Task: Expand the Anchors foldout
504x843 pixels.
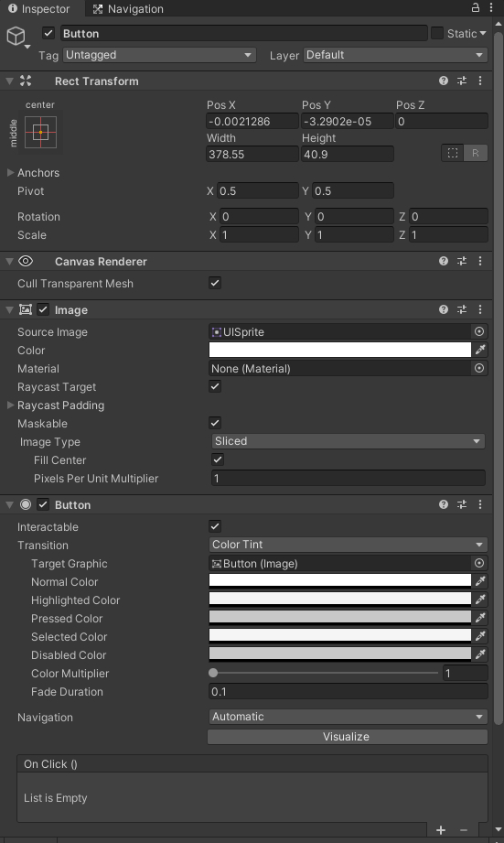Action: 10,173
